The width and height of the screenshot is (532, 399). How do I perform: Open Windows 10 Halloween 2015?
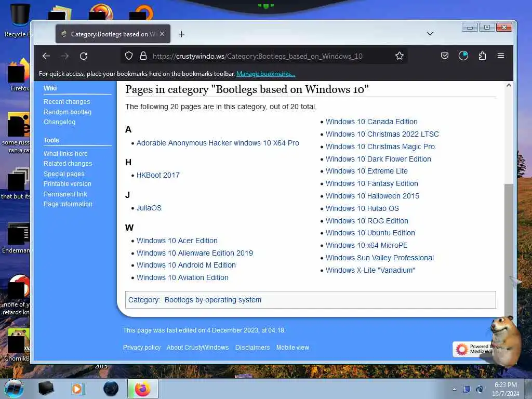point(372,196)
